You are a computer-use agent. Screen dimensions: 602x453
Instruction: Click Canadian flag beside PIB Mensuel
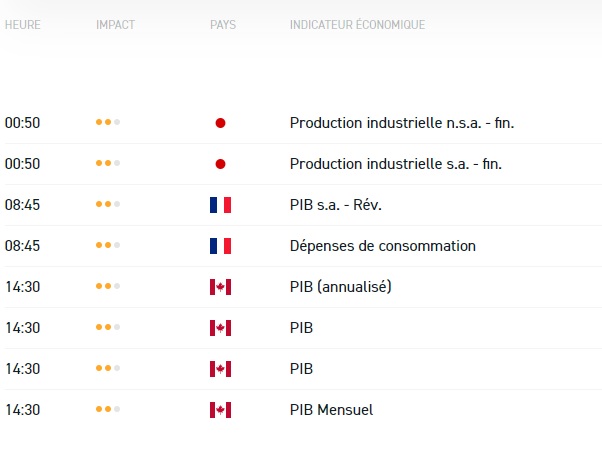(220, 410)
